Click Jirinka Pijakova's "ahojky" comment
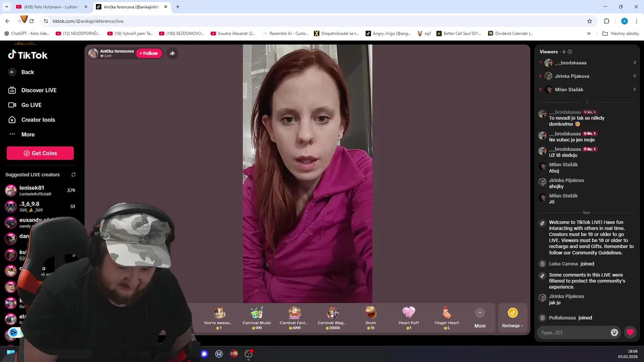 tap(556, 187)
